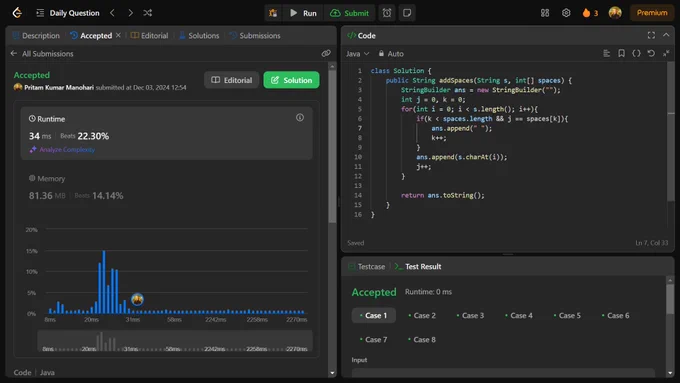Reset code with the undo arrow icon
The height and width of the screenshot is (383, 680).
pyautogui.click(x=651, y=53)
